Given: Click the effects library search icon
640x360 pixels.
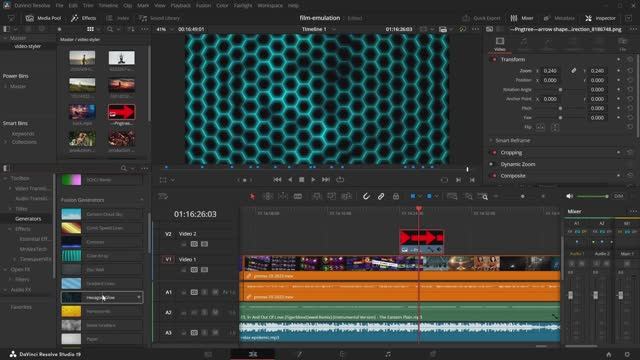Looking at the screenshot, I should [x=124, y=168].
